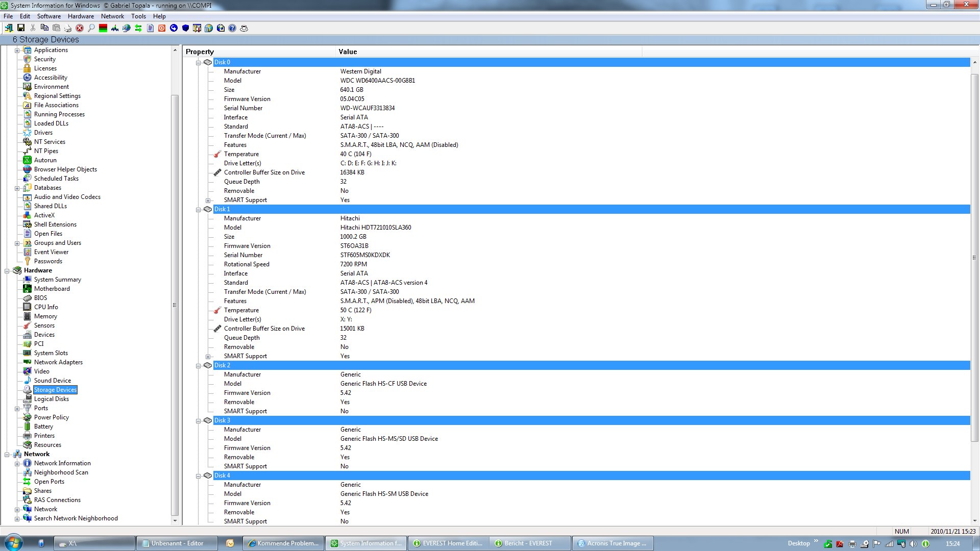This screenshot has width=980, height=551.
Task: Open the Hardware menu
Action: [x=81, y=16]
